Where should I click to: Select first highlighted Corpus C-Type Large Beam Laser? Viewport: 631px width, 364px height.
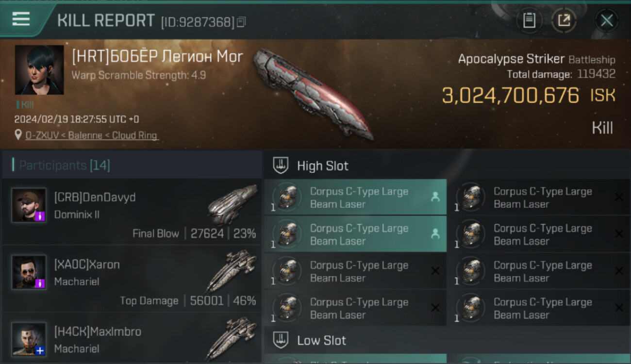pos(355,197)
